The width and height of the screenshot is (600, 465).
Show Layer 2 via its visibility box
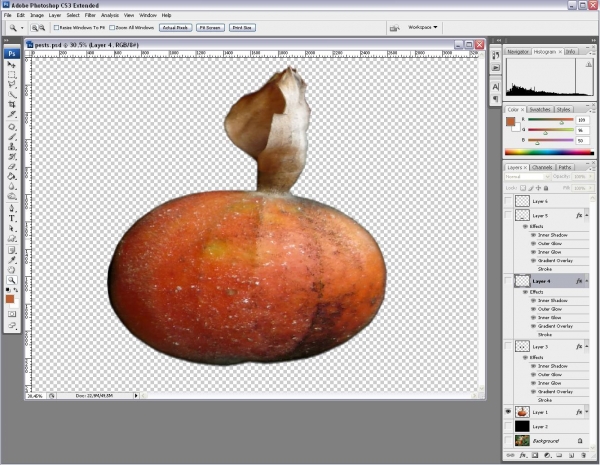tap(508, 426)
